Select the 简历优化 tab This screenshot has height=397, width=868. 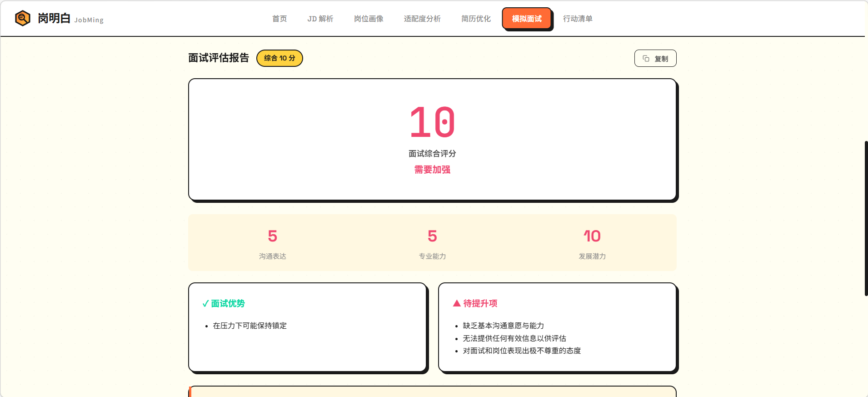pos(476,19)
